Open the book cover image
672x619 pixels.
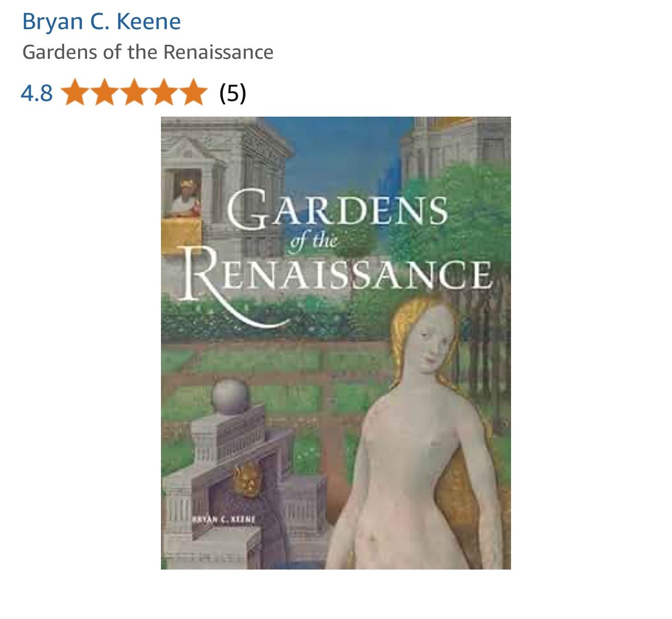point(336,343)
